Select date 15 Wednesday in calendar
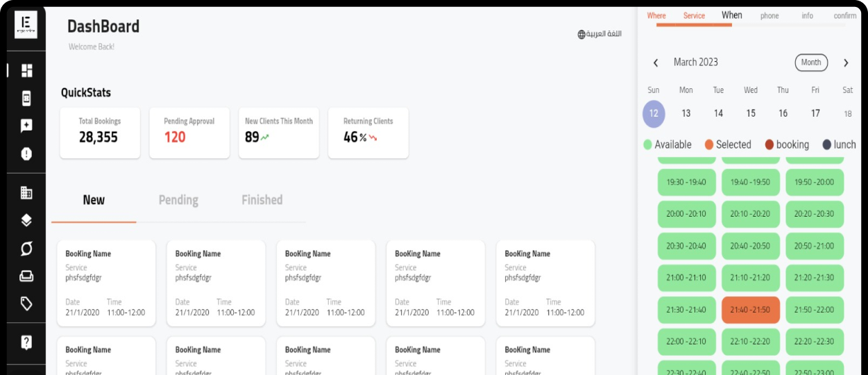Image resolution: width=868 pixels, height=375 pixels. 750,113
